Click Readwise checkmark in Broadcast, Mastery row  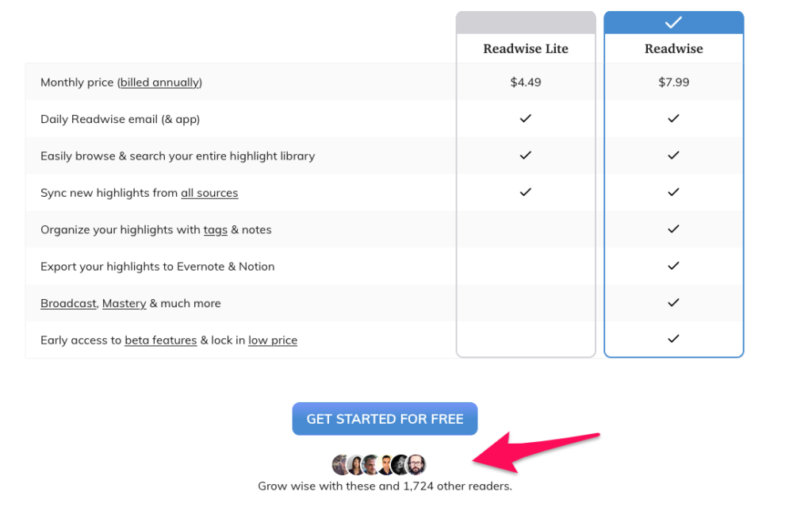click(x=673, y=302)
